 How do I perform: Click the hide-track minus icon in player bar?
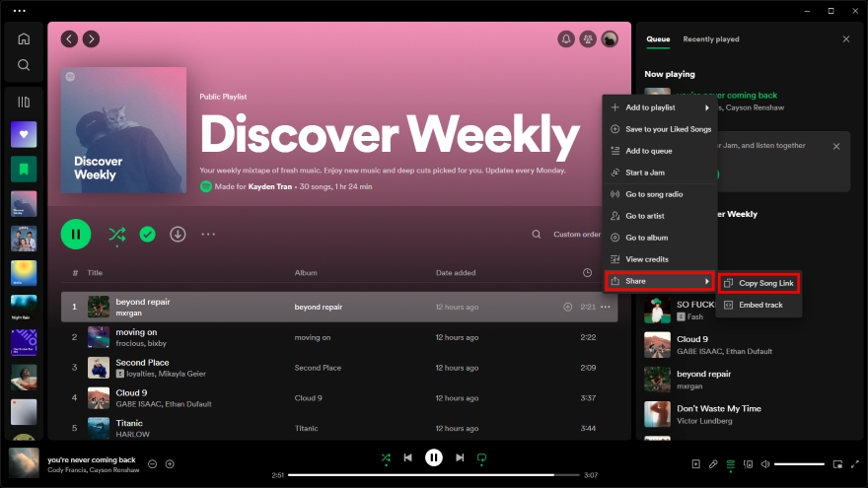coord(152,464)
